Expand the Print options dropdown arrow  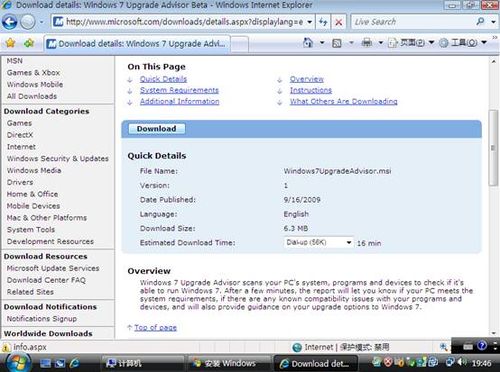coord(381,43)
